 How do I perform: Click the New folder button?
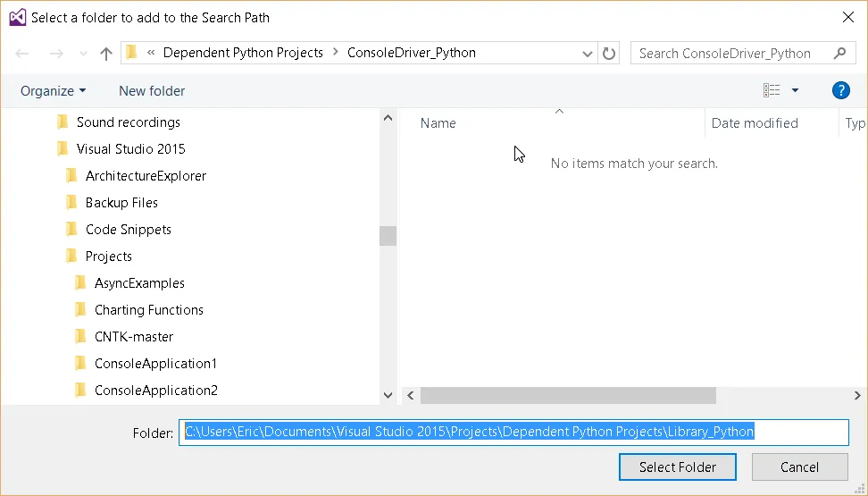[x=152, y=90]
